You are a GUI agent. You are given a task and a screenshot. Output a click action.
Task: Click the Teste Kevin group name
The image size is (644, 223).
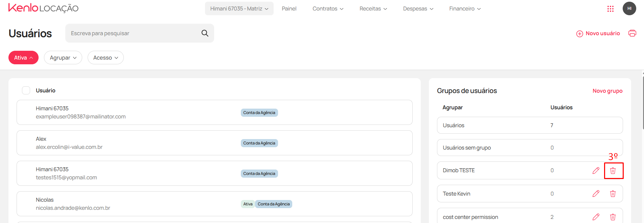click(456, 194)
